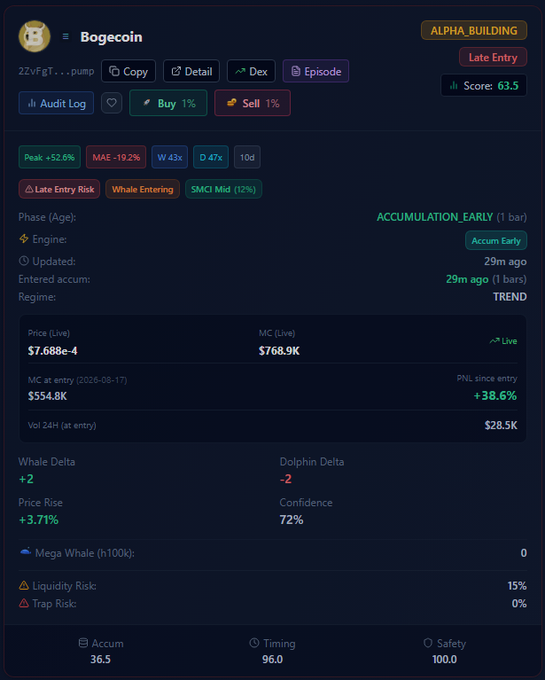Click the truncated address 2ZvFgT...pump
Image resolution: width=545 pixels, height=680 pixels.
point(56,71)
